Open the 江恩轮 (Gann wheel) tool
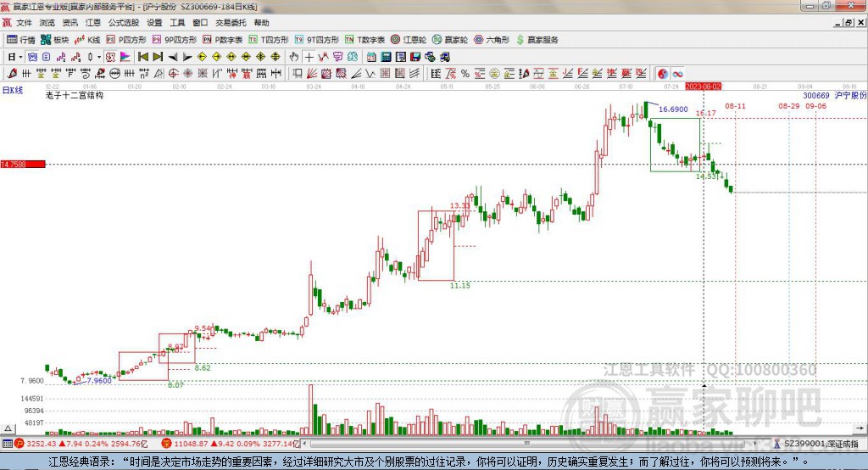868x470 pixels. point(409,40)
